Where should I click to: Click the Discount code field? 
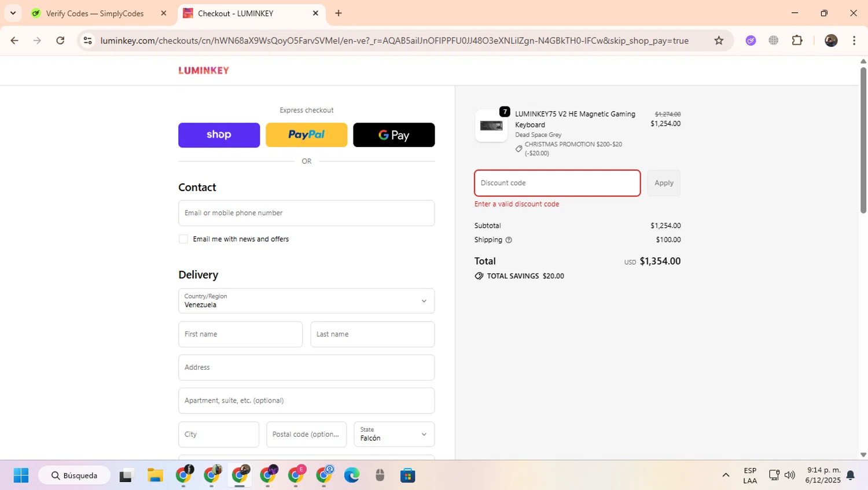(557, 183)
